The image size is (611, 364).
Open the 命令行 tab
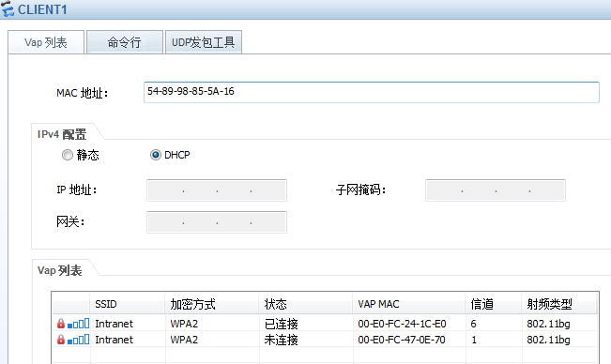(x=125, y=42)
